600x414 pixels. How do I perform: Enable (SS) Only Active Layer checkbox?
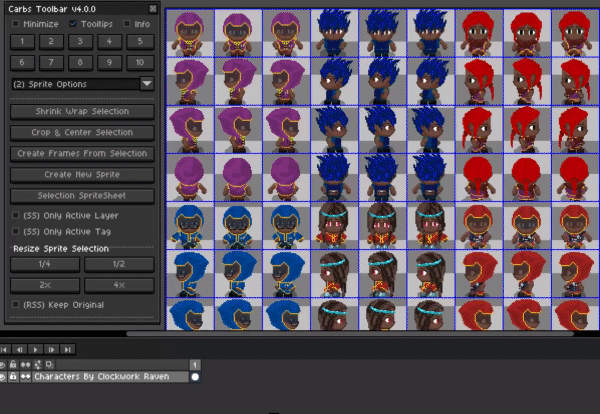15,215
